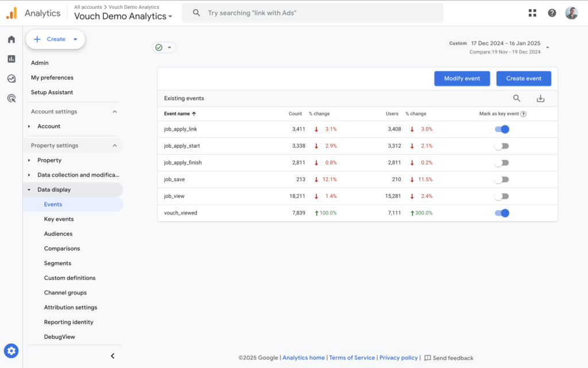Open Attribution settings in the sidebar

coord(71,307)
